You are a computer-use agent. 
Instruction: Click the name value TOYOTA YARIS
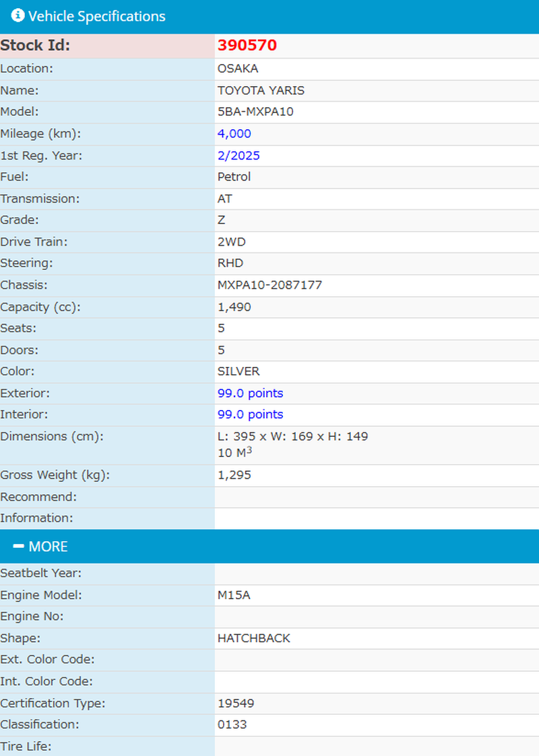click(261, 90)
